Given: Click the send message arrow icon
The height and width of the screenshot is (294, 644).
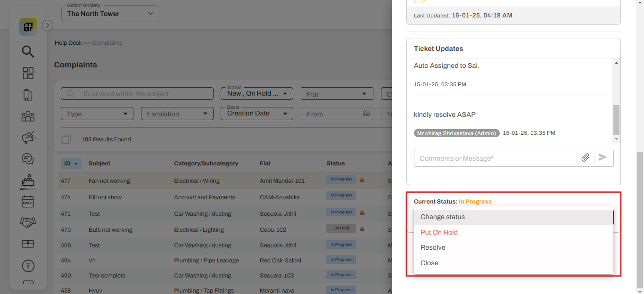Looking at the screenshot, I should click(603, 158).
